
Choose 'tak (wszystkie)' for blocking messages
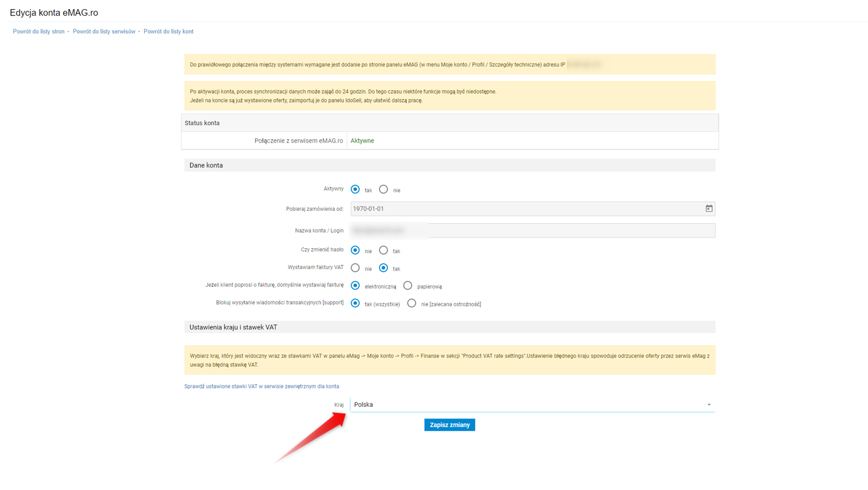[355, 303]
